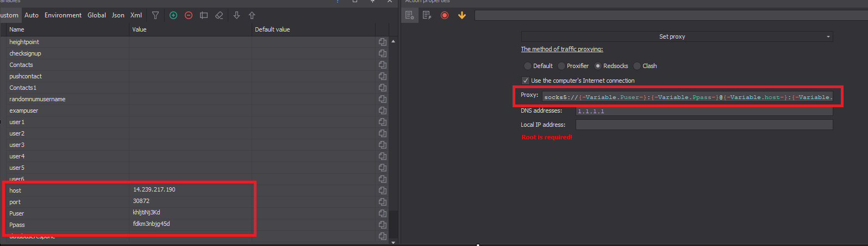Click the Local IP address field
The image size is (868, 246).
tap(704, 125)
